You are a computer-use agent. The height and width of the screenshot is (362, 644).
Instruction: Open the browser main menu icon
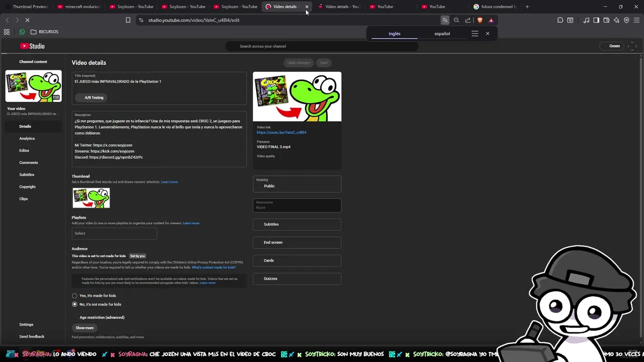[x=636, y=20]
